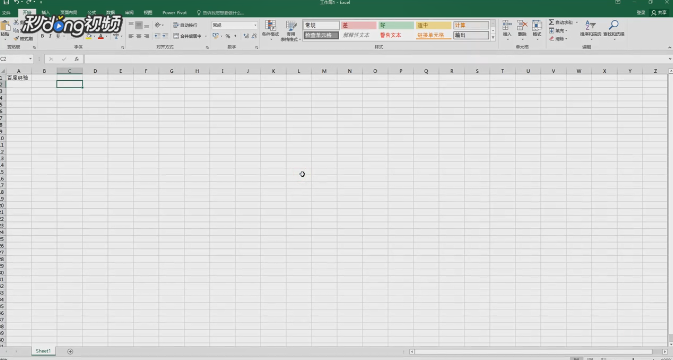Click the 共享 (Share) button
This screenshot has width=673, height=360.
(659, 12)
